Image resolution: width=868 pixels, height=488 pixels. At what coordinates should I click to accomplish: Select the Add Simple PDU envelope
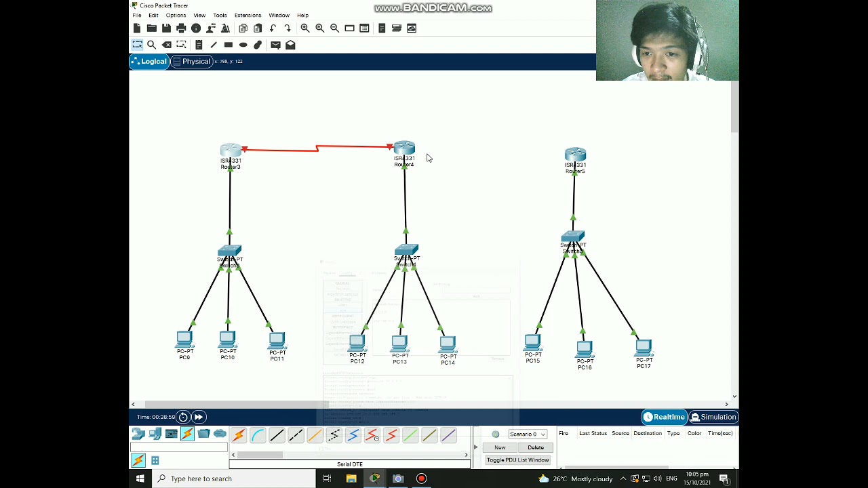(x=275, y=45)
